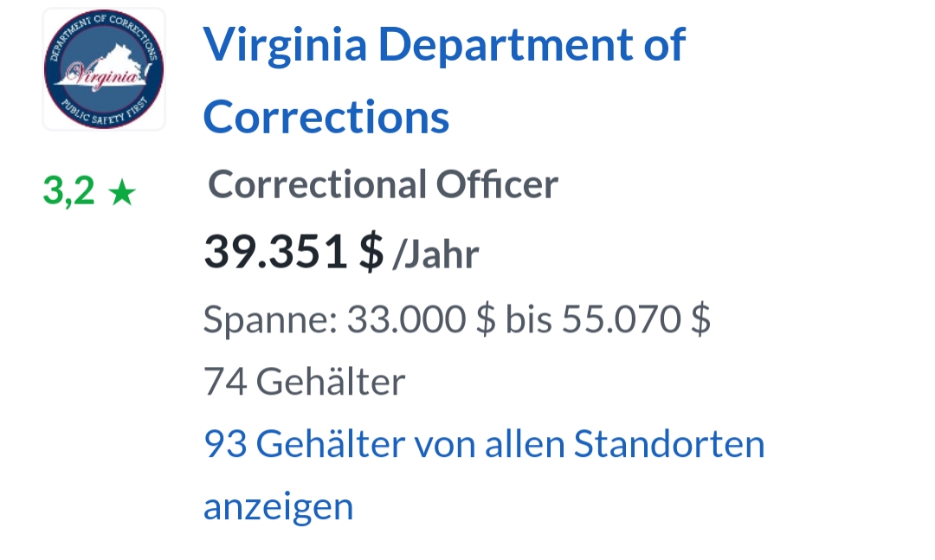The width and height of the screenshot is (935, 560).
Task: Click the 55.070 $ upper range value
Action: pyautogui.click(x=635, y=319)
